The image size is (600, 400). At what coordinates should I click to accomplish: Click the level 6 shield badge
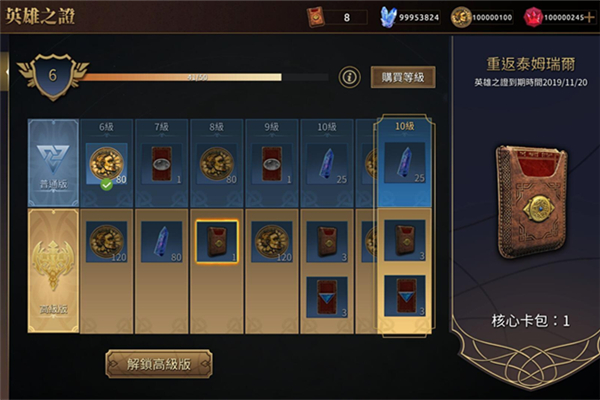53,77
